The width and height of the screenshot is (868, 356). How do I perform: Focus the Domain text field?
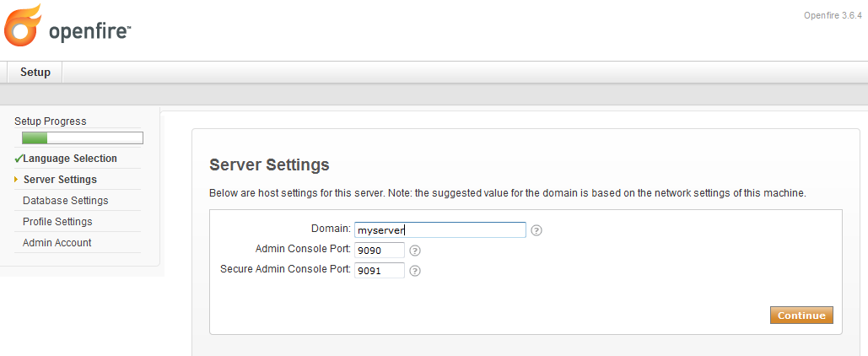pyautogui.click(x=439, y=229)
